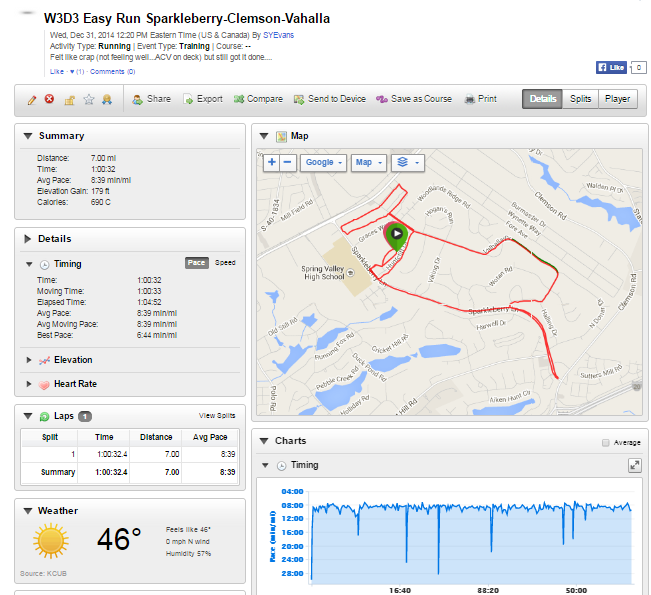Open the map layers dropdown

click(x=406, y=162)
